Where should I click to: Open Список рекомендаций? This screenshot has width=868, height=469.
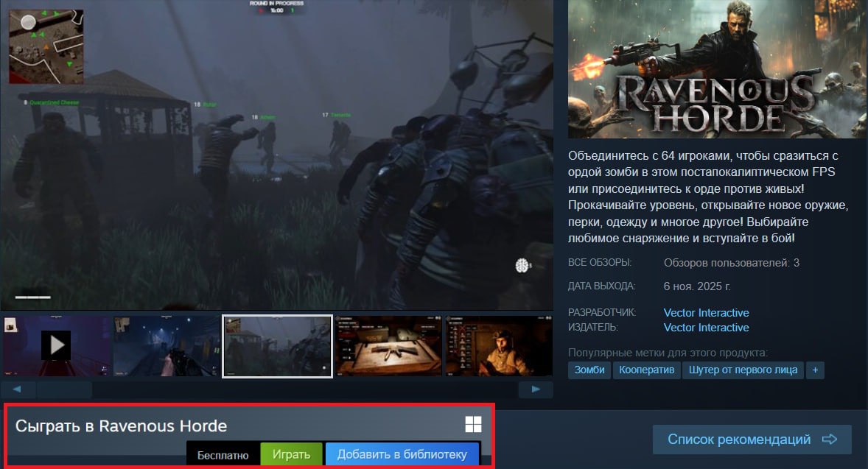752,440
